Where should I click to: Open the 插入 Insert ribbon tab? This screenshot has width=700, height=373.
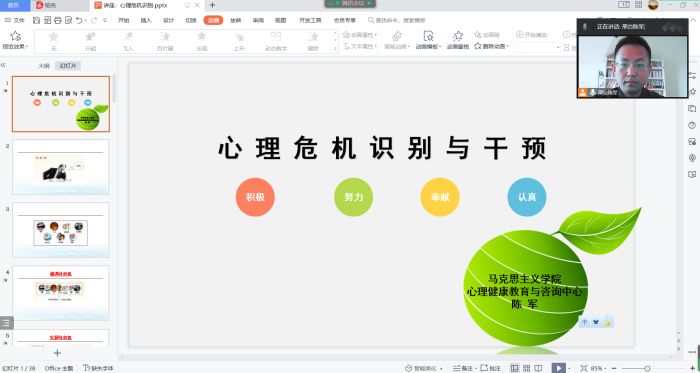click(146, 20)
